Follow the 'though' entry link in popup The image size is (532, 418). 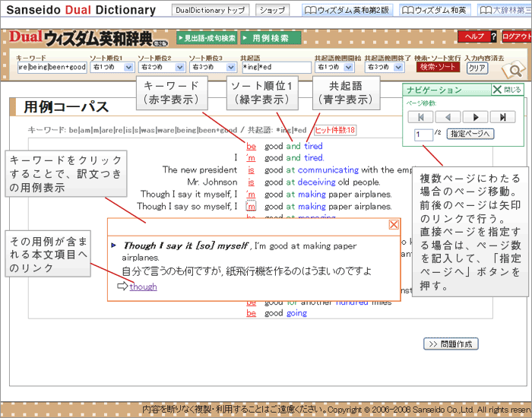(x=143, y=287)
